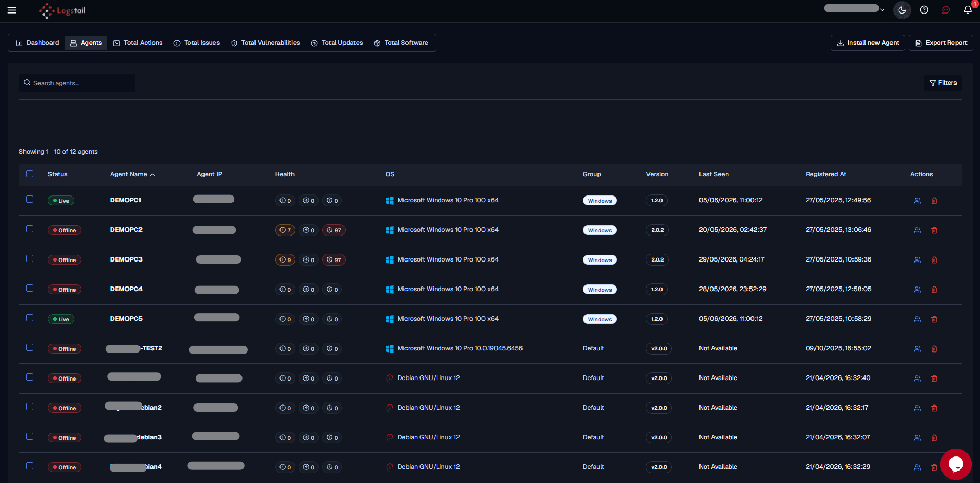
Task: Open the Total Updates tab
Action: 337,43
